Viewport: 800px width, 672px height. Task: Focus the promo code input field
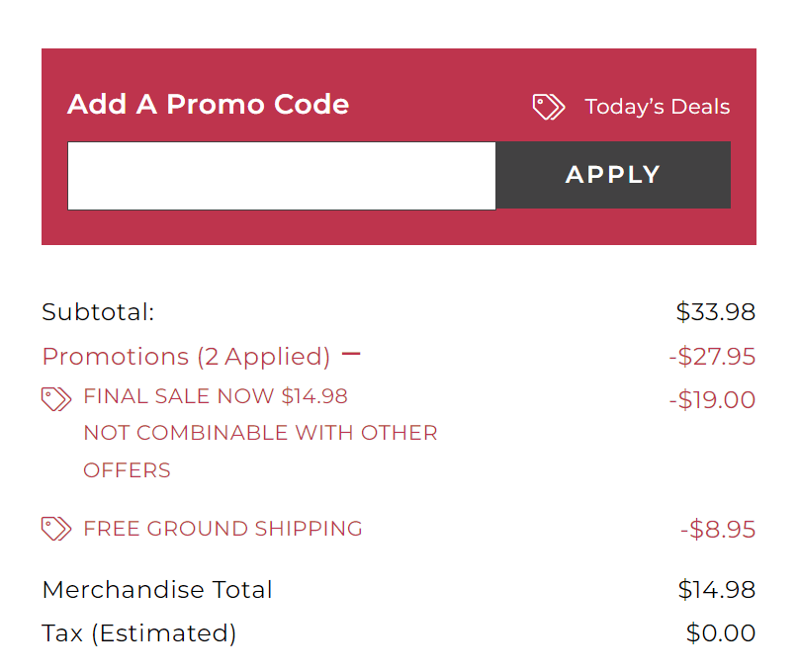(x=282, y=175)
